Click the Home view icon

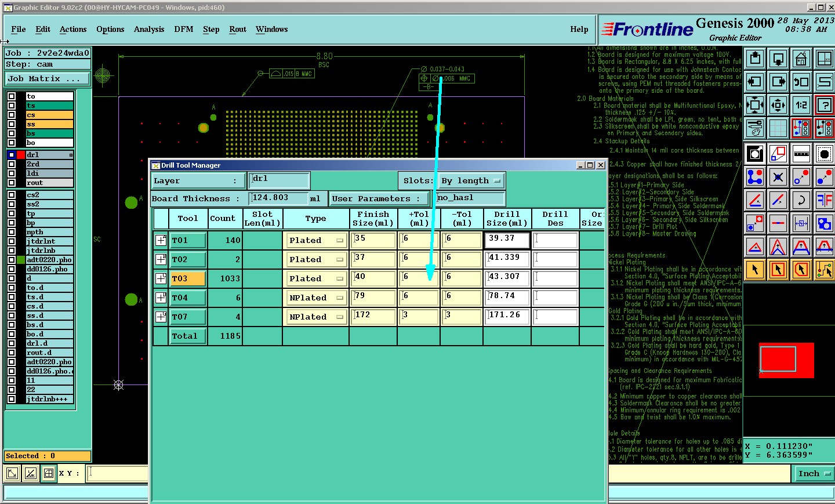point(801,59)
